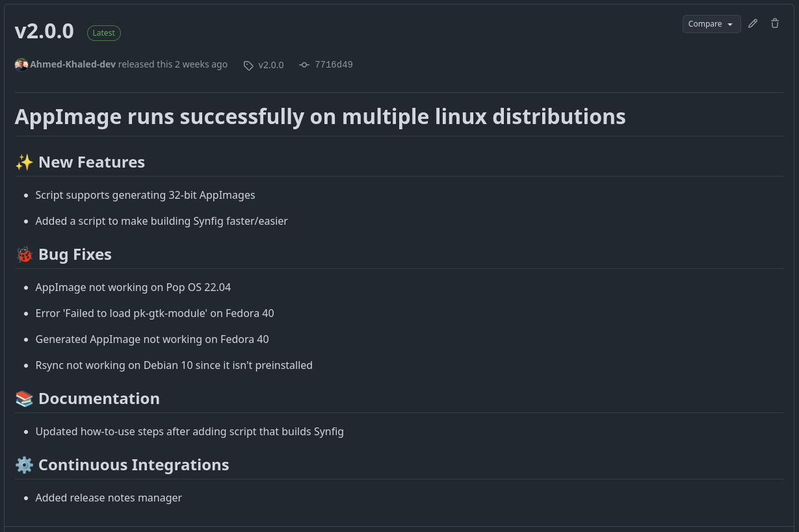Click the 'Bug Fixes' heading text

tap(75, 254)
